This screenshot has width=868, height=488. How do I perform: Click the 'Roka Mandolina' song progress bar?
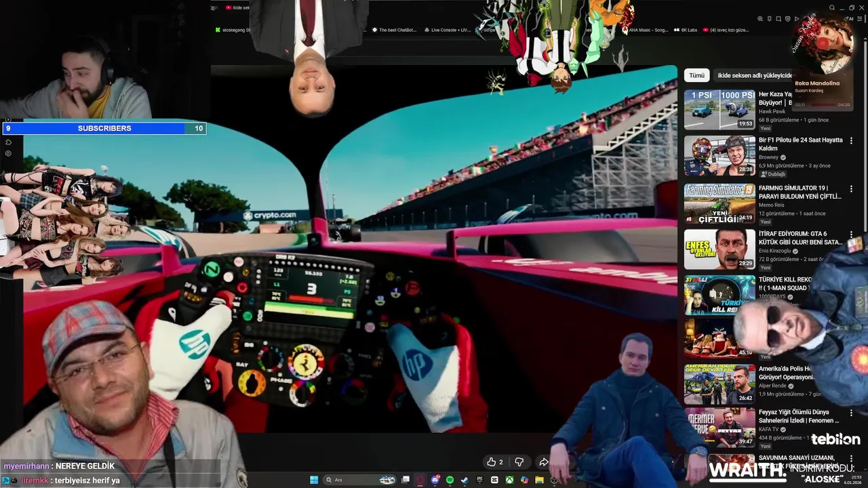823,104
